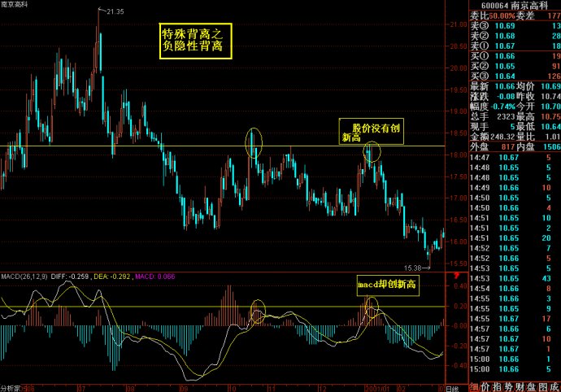Click the MACD(26,12,9) indicator title
Image resolution: width=561 pixels, height=392 pixels.
pyautogui.click(x=24, y=277)
